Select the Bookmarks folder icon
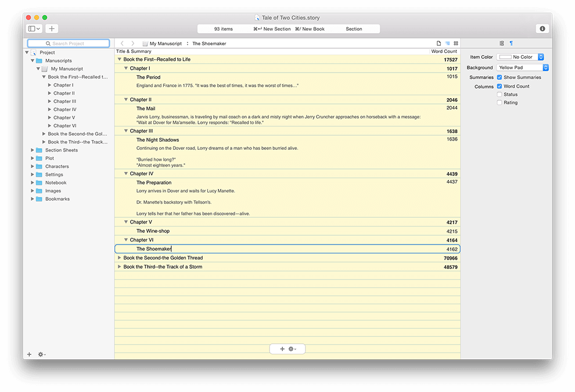This screenshot has height=392, width=575. [x=39, y=199]
